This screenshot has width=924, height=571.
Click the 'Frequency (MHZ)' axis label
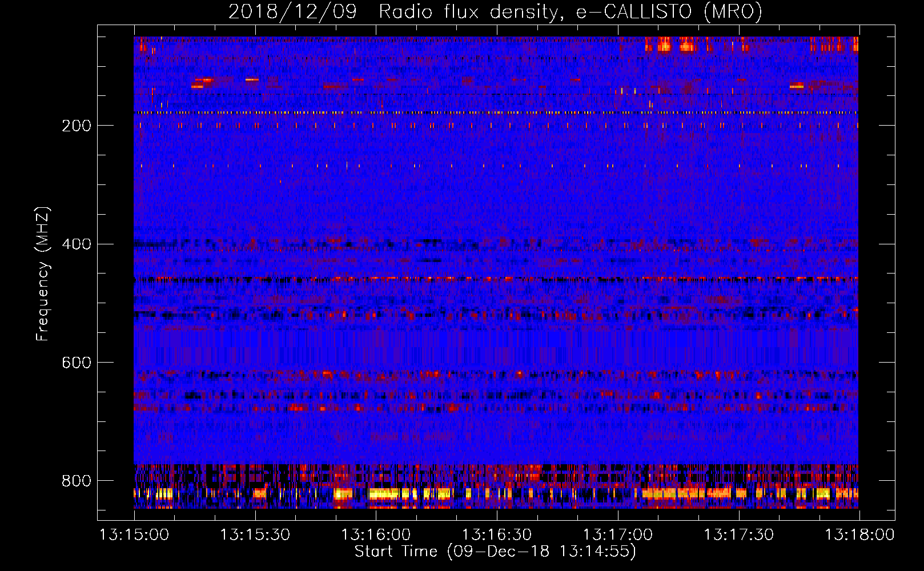[x=43, y=274]
